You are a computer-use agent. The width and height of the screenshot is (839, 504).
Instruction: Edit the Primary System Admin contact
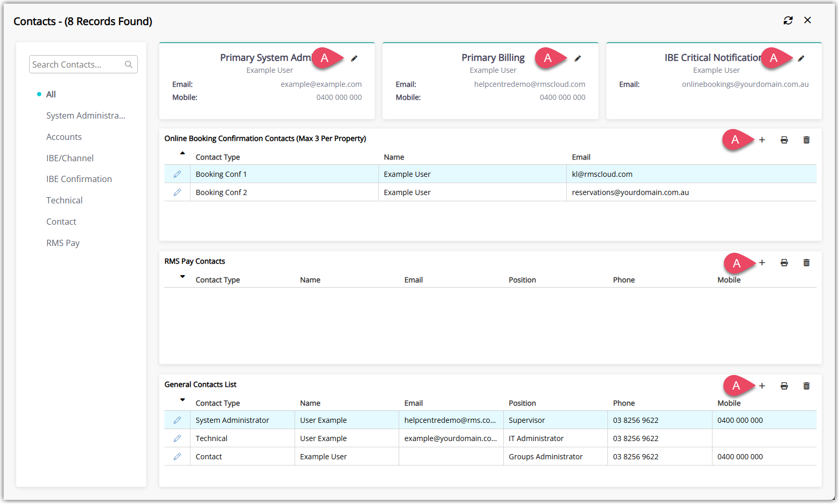click(354, 58)
